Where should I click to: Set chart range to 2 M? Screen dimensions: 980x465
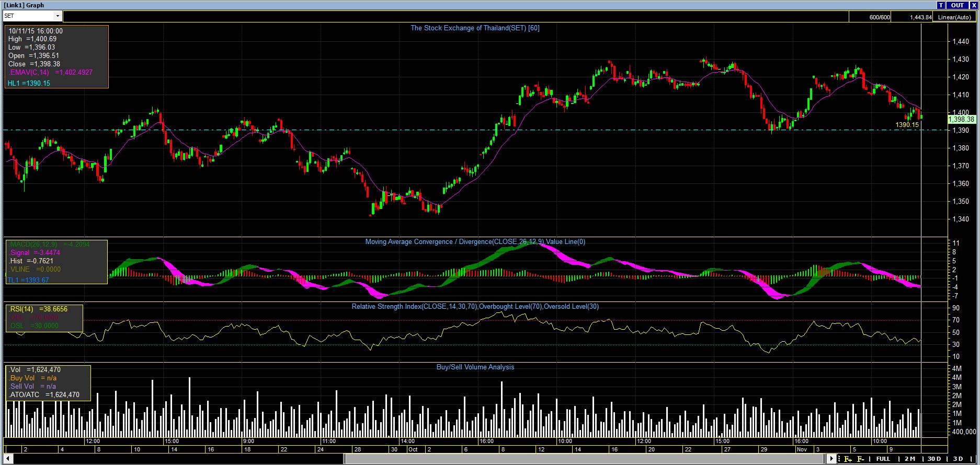[909, 459]
